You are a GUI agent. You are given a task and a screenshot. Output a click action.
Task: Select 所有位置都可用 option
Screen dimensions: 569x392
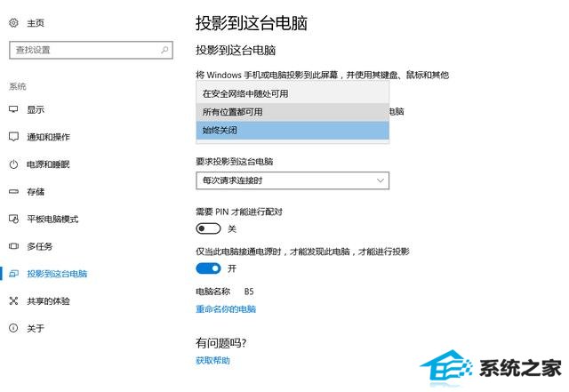293,112
